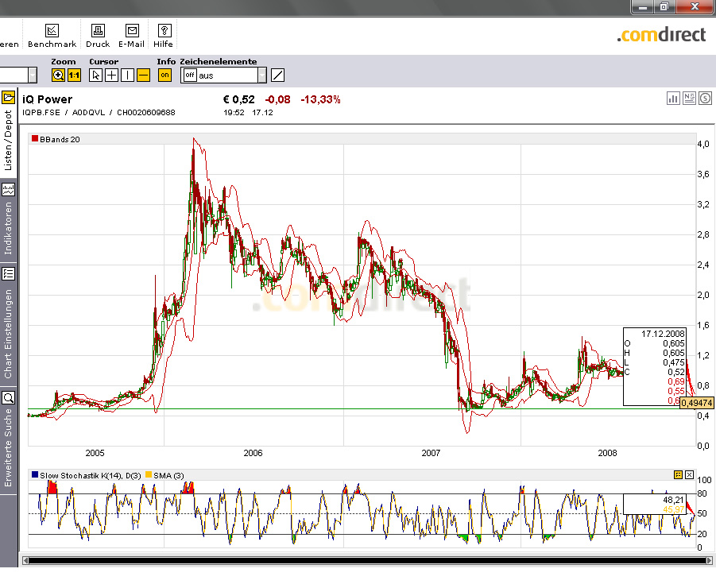This screenshot has width=716, height=588.
Task: Open the E-Mail function
Action: click(130, 34)
